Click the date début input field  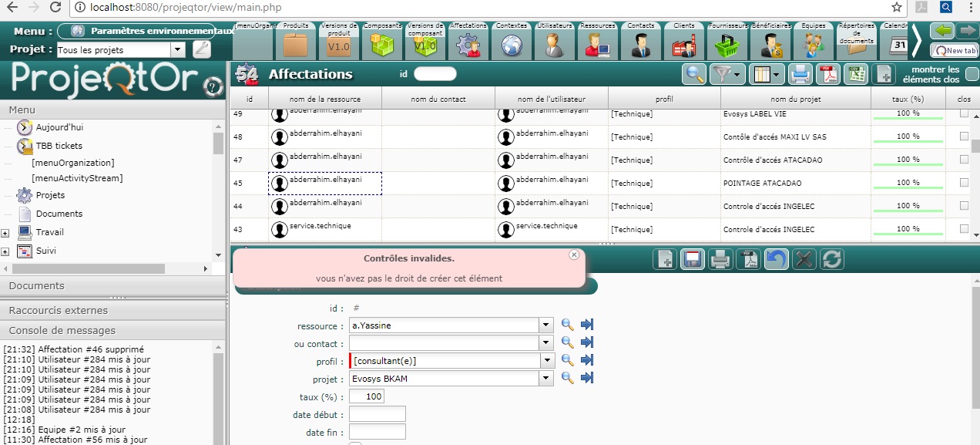(x=378, y=414)
